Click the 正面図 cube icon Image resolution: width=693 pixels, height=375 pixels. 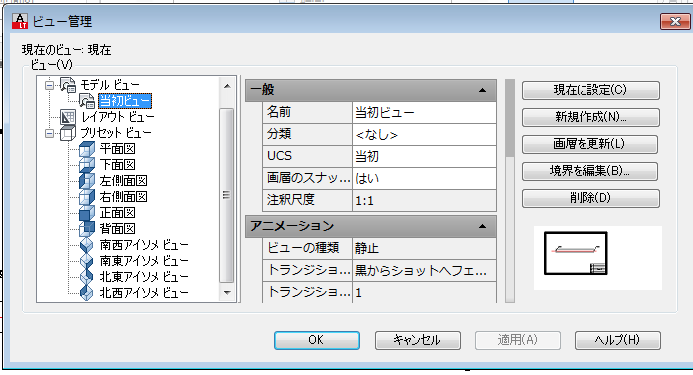(x=87, y=213)
